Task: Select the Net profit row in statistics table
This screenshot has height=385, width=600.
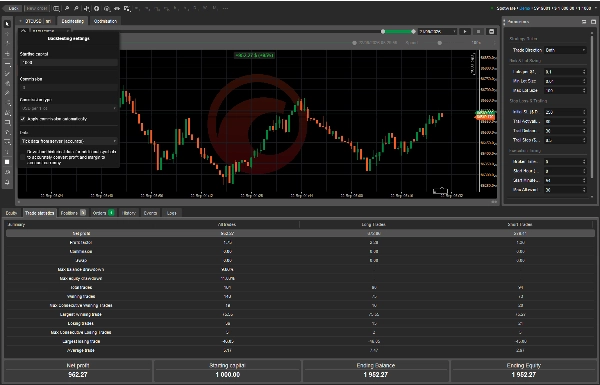Action: (300, 233)
